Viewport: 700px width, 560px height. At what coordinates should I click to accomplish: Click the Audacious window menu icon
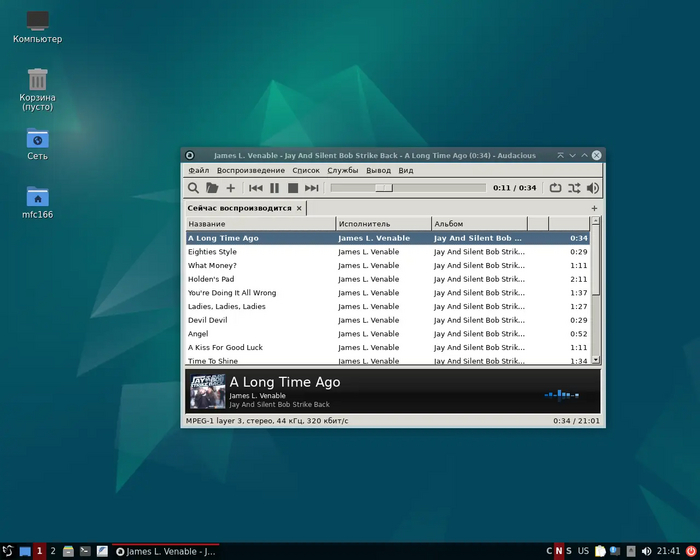(x=190, y=155)
